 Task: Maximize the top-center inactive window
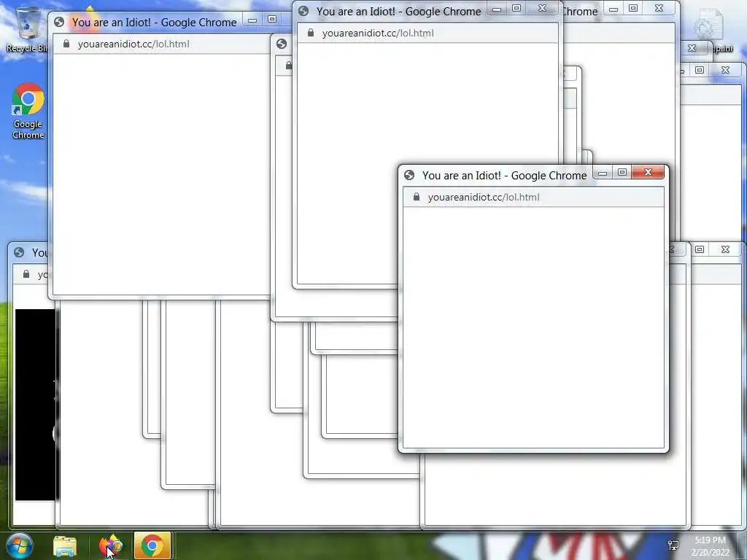point(516,9)
